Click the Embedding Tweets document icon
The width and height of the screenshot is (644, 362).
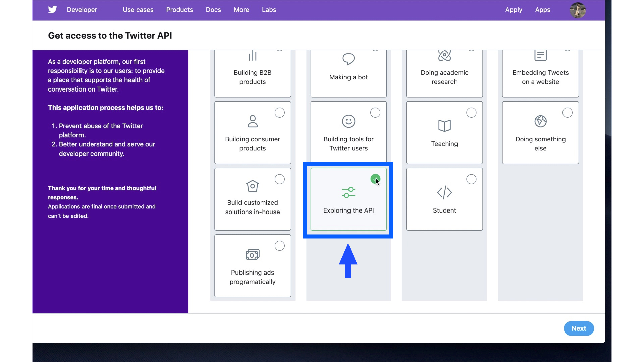coord(540,55)
